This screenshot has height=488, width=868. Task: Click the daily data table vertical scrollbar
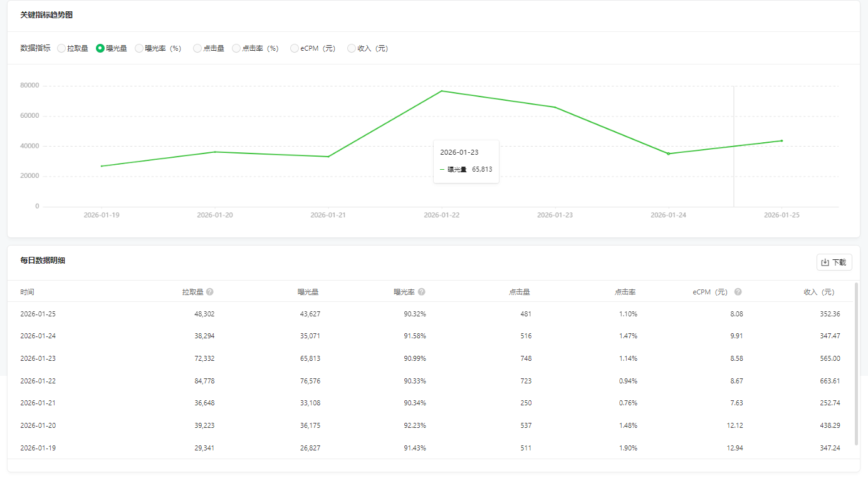point(857,370)
